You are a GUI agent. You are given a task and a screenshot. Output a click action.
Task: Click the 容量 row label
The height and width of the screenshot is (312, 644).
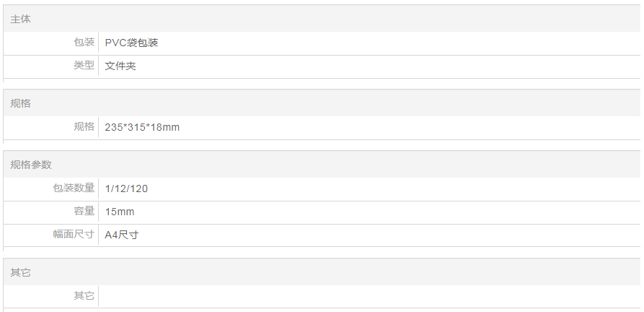pyautogui.click(x=84, y=212)
